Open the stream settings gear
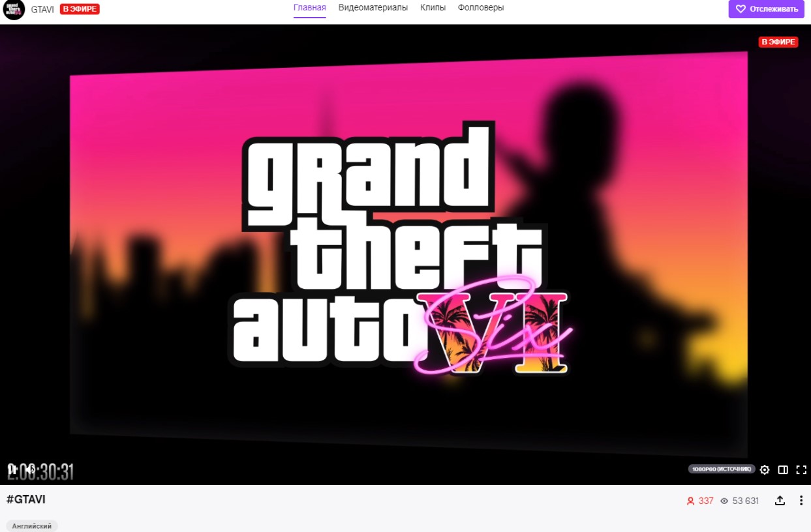811x532 pixels. (x=764, y=469)
